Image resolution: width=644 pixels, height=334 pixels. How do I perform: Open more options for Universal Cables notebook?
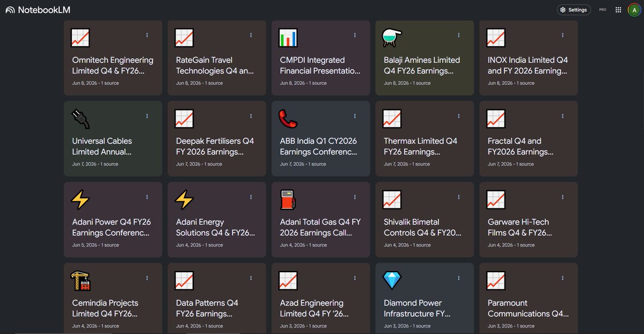coord(147,116)
